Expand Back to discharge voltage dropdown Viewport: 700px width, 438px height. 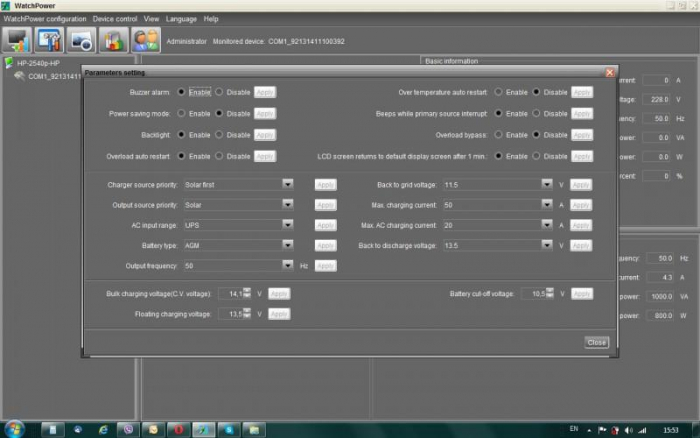click(x=547, y=245)
